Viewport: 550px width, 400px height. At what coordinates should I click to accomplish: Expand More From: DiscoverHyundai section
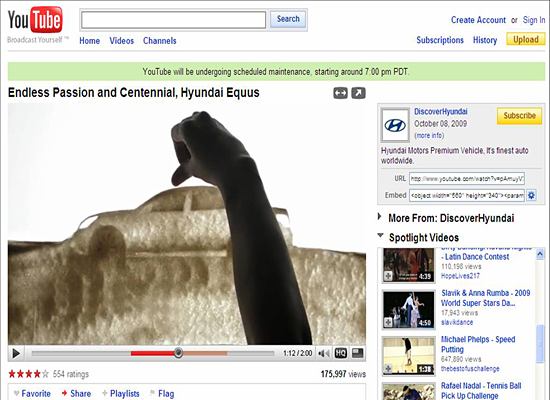point(380,216)
